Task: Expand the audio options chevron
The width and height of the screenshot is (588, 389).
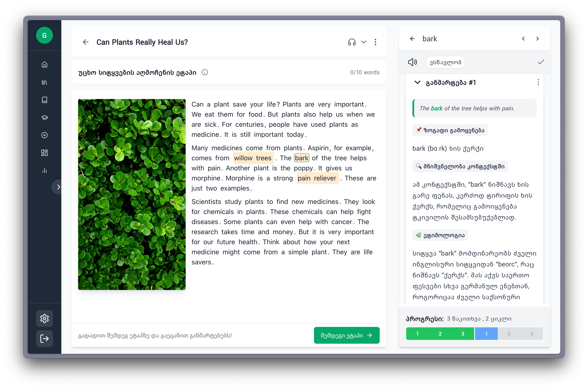Action: click(x=364, y=42)
